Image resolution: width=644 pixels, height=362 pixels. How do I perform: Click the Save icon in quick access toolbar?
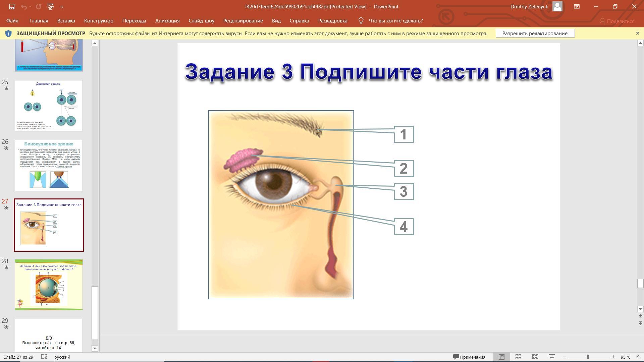click(11, 7)
